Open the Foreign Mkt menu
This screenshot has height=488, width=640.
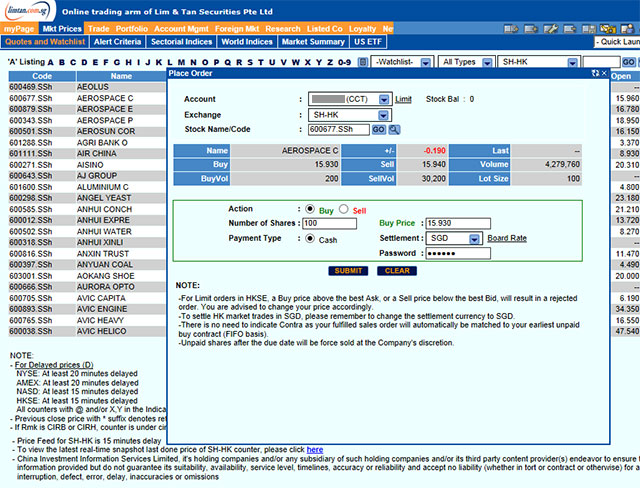pyautogui.click(x=237, y=29)
